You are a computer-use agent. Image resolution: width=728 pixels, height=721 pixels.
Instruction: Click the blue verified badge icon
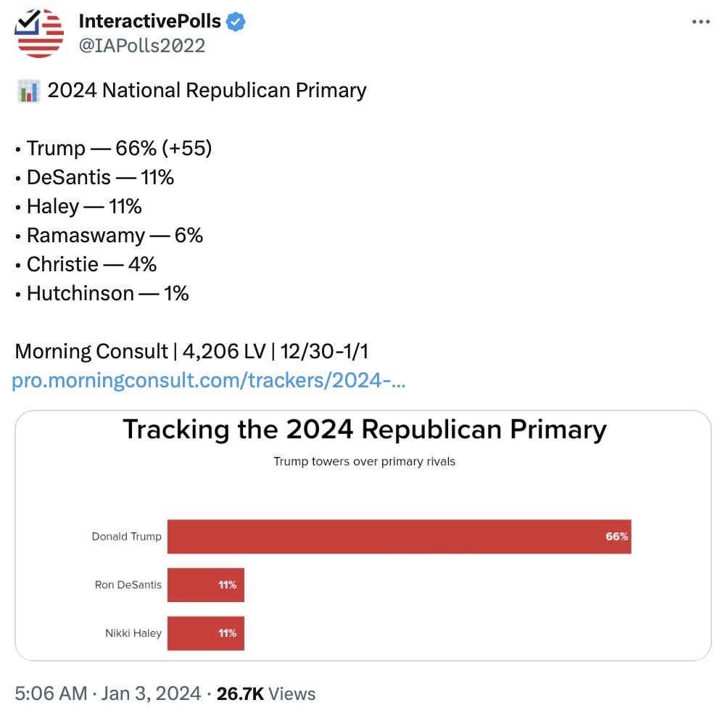236,22
